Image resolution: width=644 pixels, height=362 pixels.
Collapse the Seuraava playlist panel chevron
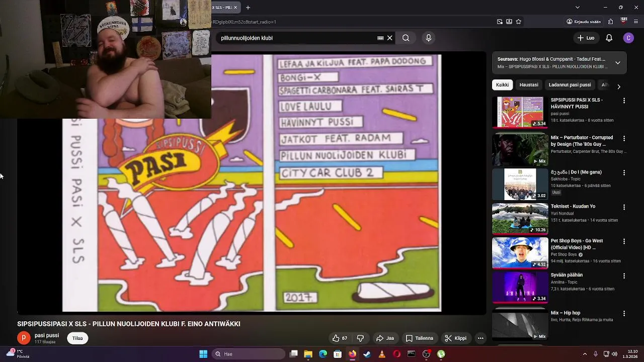[x=618, y=63]
